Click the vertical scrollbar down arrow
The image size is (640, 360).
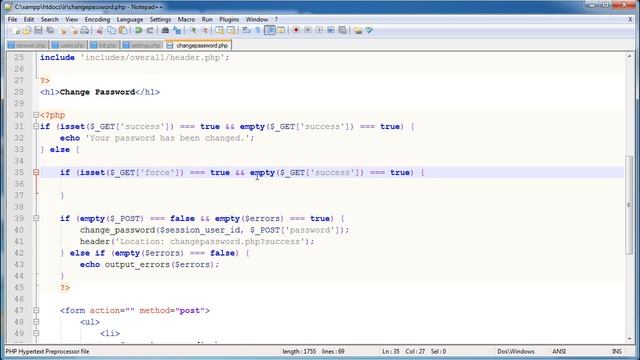coord(629,339)
